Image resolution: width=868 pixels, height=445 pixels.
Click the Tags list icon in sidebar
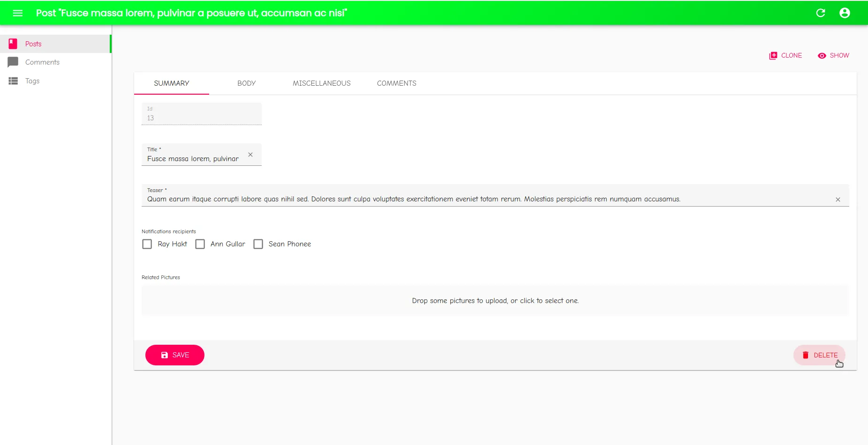coord(13,81)
